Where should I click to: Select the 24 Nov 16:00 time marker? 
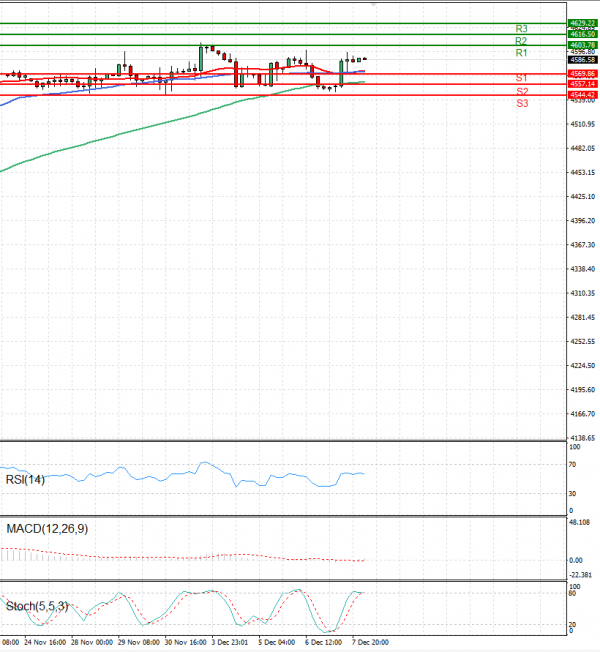coord(46,642)
